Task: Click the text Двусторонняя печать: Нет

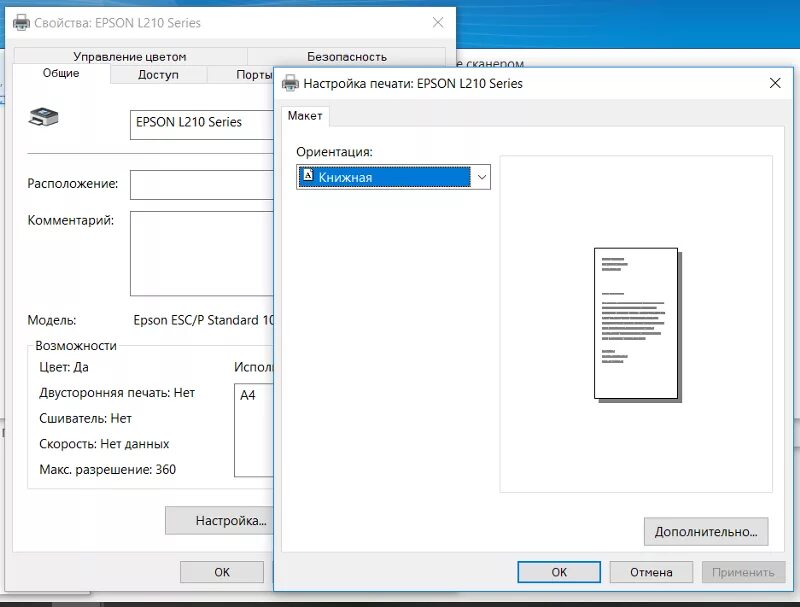Action: tap(117, 392)
